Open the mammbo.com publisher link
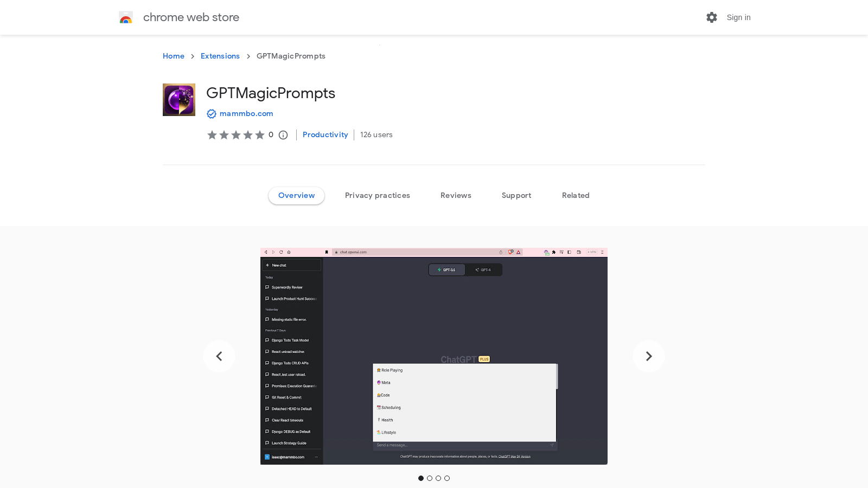 click(x=246, y=113)
